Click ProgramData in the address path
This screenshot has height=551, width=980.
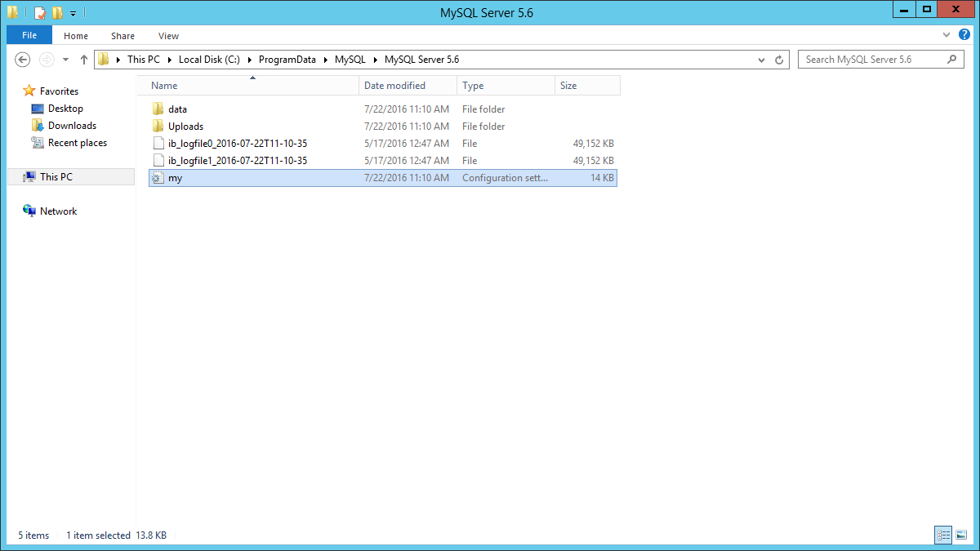pos(287,60)
